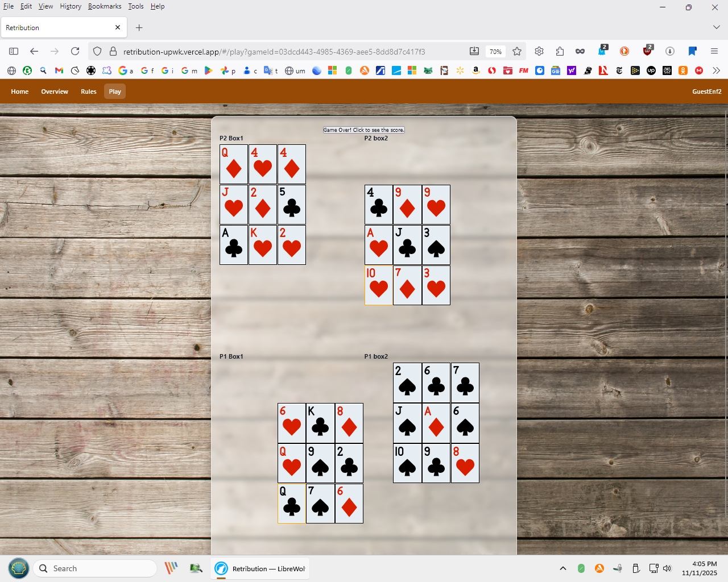Viewport: 728px width, 582px height.
Task: Go to the Rules page
Action: pos(89,92)
